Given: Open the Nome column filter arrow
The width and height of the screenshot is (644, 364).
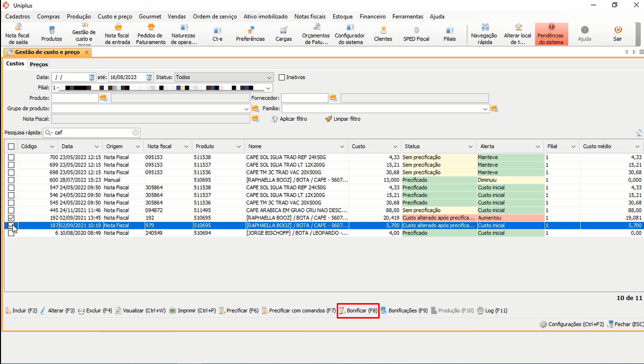Looking at the screenshot, I should (x=342, y=147).
